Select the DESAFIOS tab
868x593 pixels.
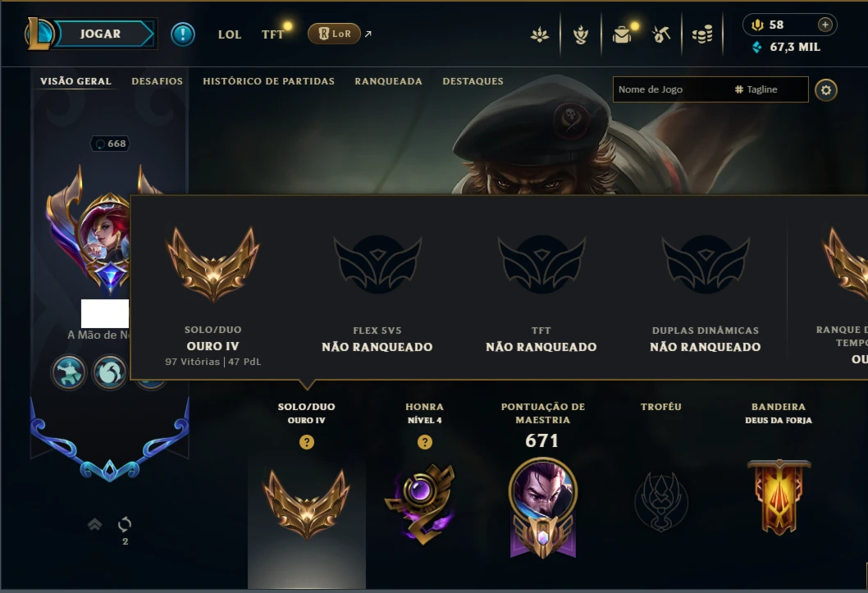158,81
